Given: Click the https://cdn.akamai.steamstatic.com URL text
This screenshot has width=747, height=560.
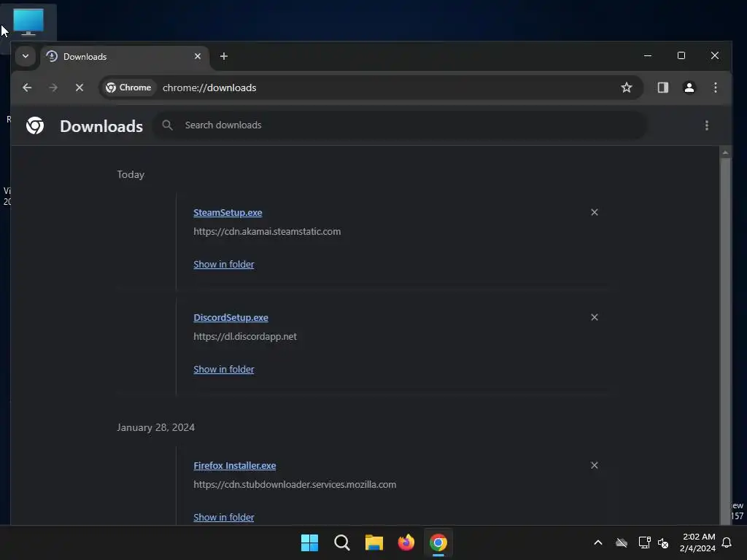Looking at the screenshot, I should pos(267,231).
